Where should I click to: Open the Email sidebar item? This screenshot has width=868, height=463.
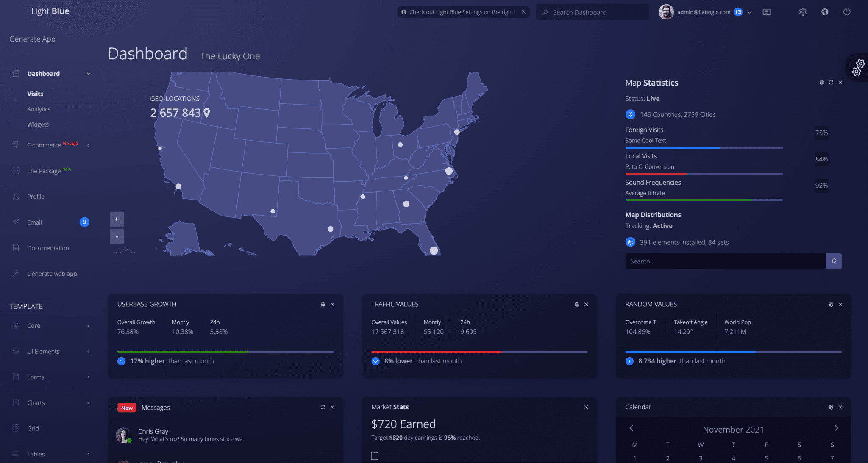(35, 222)
